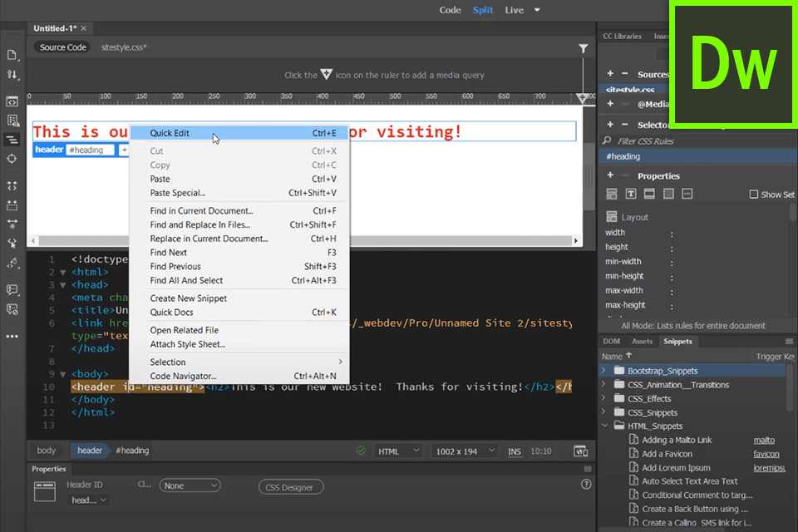Click the get/put file transfer arrows icon
The width and height of the screenshot is (798, 532).
pyautogui.click(x=12, y=75)
